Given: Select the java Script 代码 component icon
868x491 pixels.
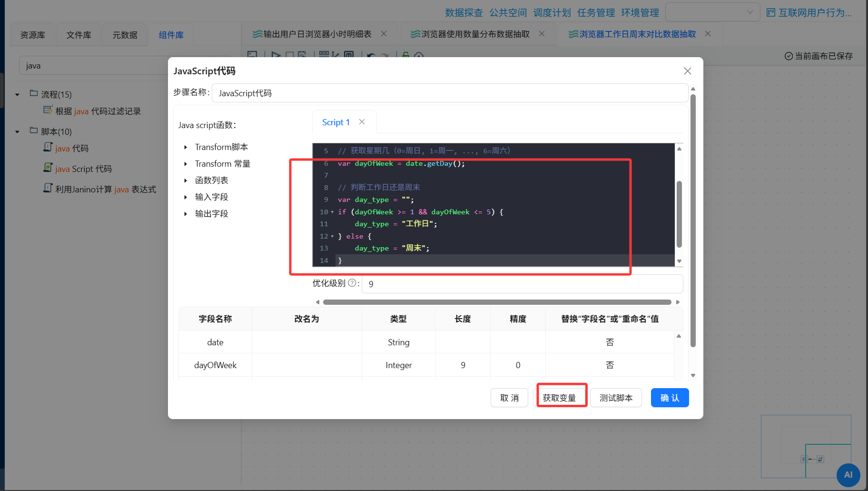Looking at the screenshot, I should [x=48, y=168].
